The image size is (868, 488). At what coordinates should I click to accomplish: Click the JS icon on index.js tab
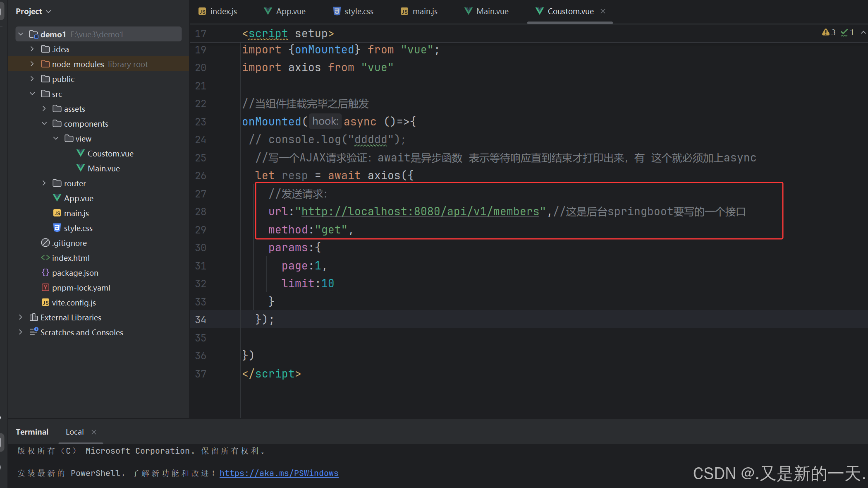pos(202,12)
